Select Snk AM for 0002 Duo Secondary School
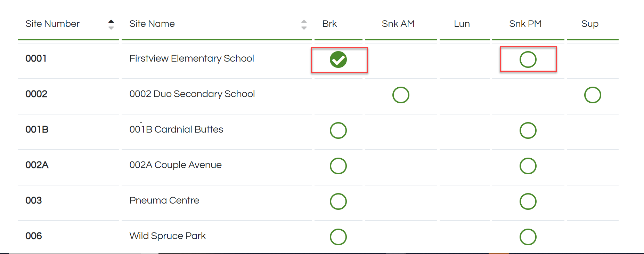The image size is (644, 254). [401, 95]
